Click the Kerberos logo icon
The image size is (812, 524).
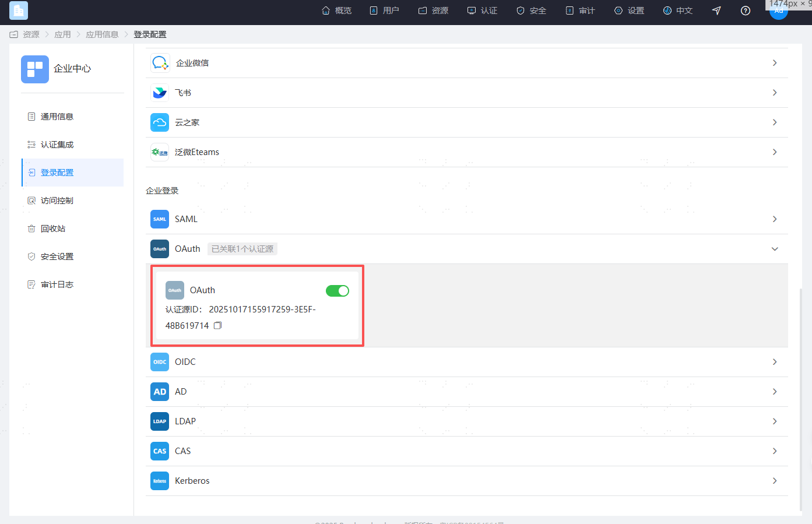point(160,481)
